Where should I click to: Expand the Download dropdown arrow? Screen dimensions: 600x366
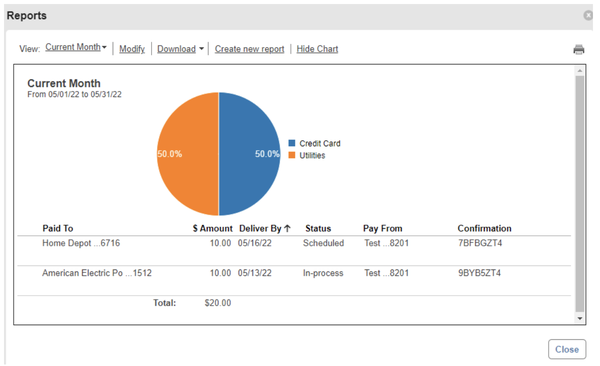point(201,49)
